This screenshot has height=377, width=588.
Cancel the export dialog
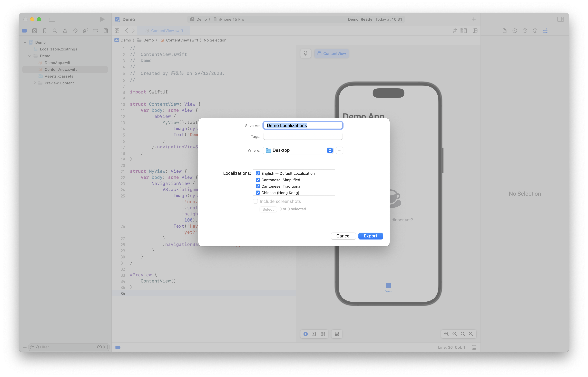click(343, 236)
